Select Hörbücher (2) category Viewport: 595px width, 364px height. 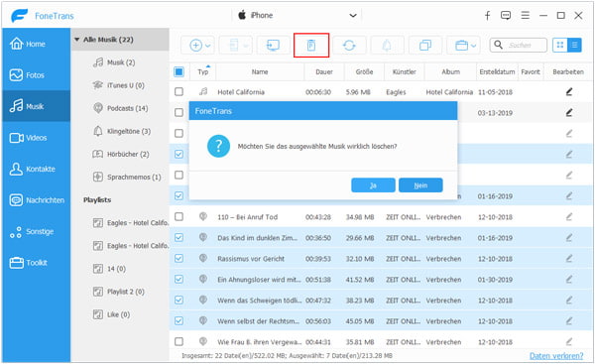[121, 154]
